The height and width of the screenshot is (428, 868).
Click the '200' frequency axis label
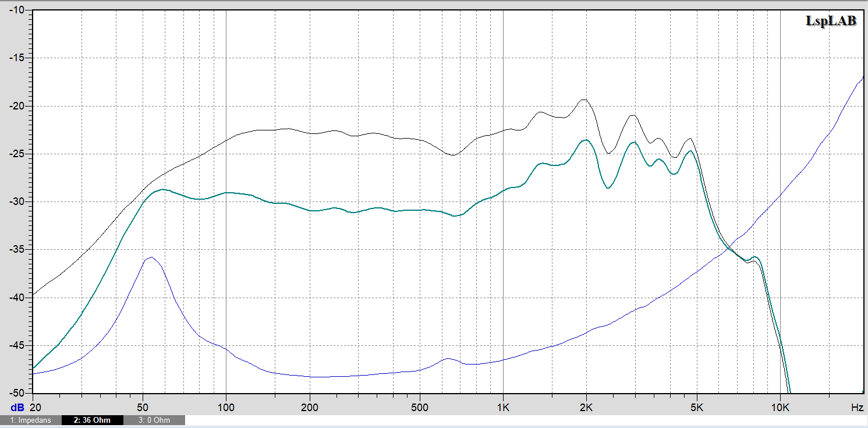click(309, 406)
